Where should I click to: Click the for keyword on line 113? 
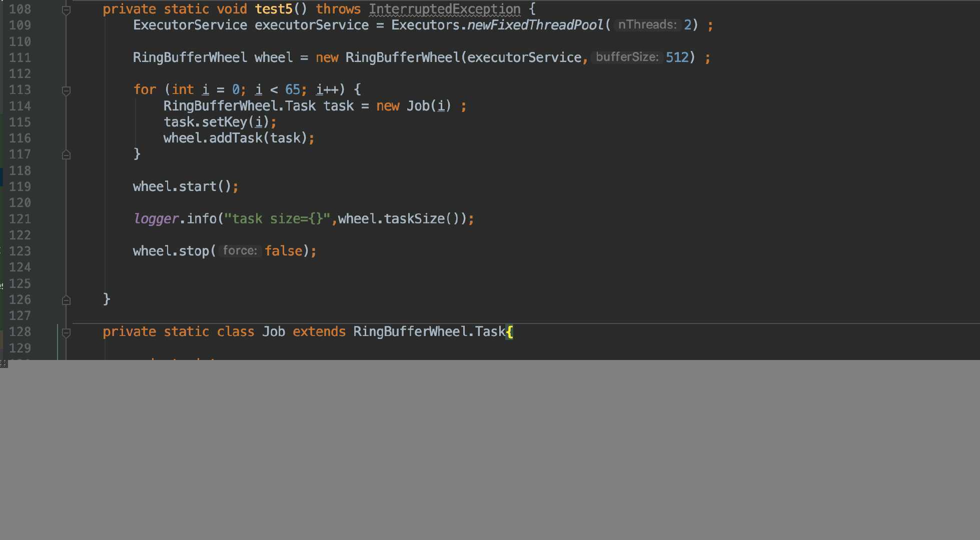pos(145,89)
